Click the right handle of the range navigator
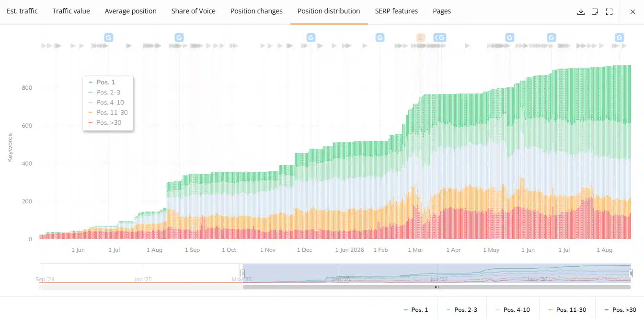This screenshot has width=644, height=319. click(x=631, y=273)
